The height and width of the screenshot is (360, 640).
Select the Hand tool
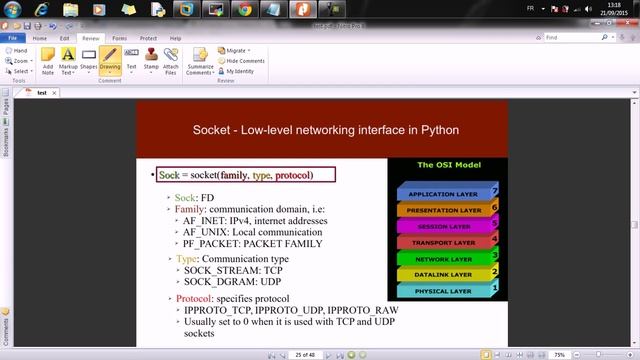pyautogui.click(x=16, y=51)
